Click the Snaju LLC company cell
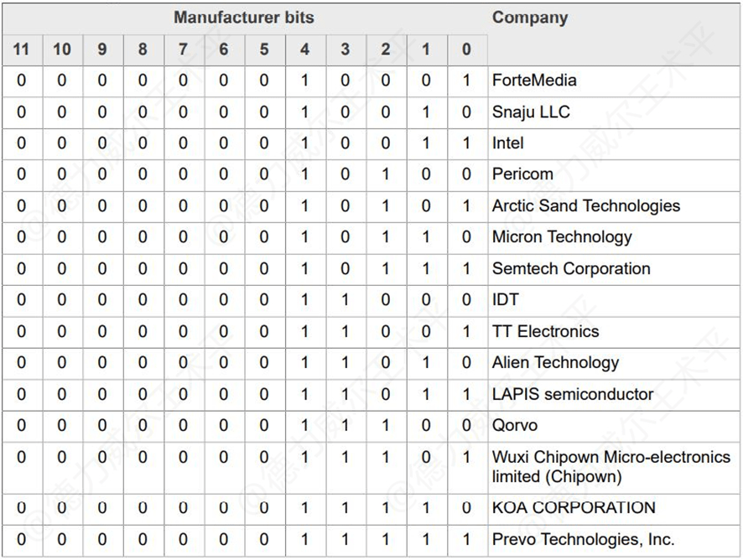Screen dimensions: 743x560 point(531,112)
